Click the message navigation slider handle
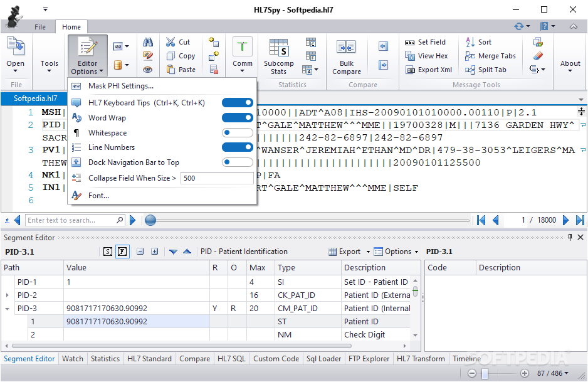Viewport: 588px width, 382px height. 150,220
